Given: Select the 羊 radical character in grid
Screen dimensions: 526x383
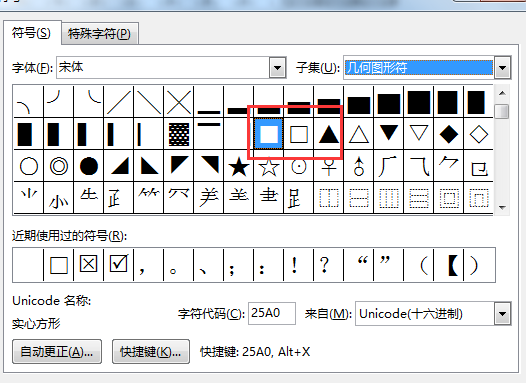Looking at the screenshot, I should (209, 198).
